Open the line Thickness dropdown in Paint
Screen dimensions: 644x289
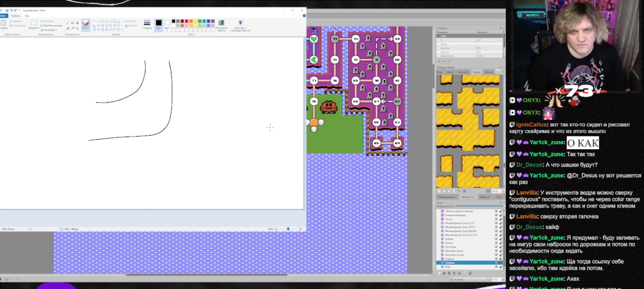click(x=147, y=25)
